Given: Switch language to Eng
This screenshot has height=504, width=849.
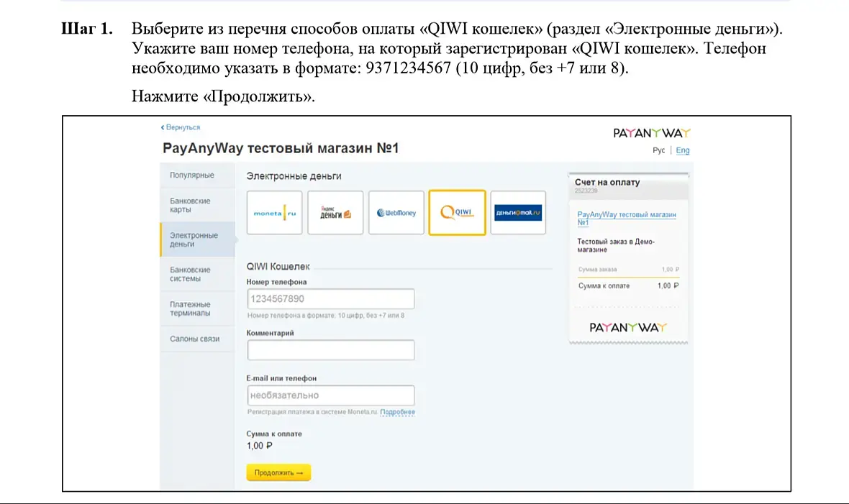Looking at the screenshot, I should (x=683, y=150).
